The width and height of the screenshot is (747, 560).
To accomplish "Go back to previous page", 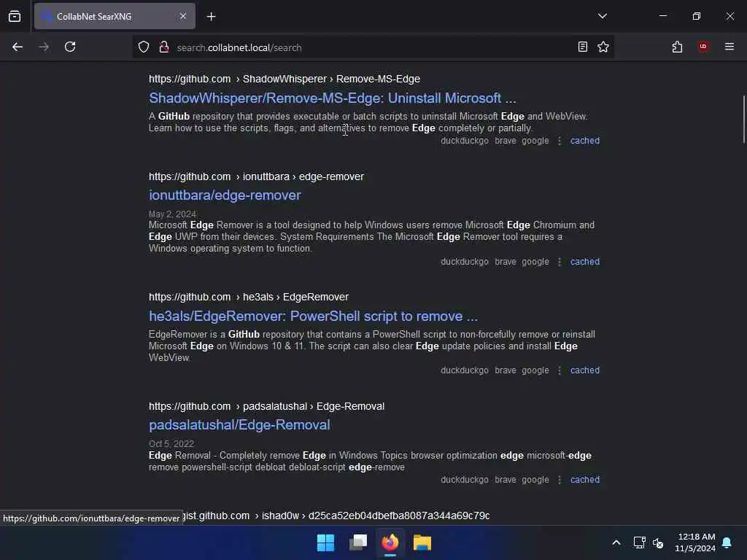I will [18, 47].
